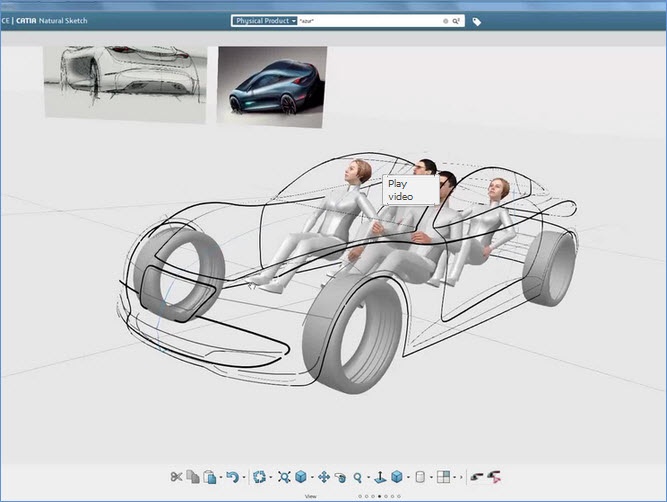Select the Zoom magnifier tool
This screenshot has width=667, height=502.
point(358,478)
